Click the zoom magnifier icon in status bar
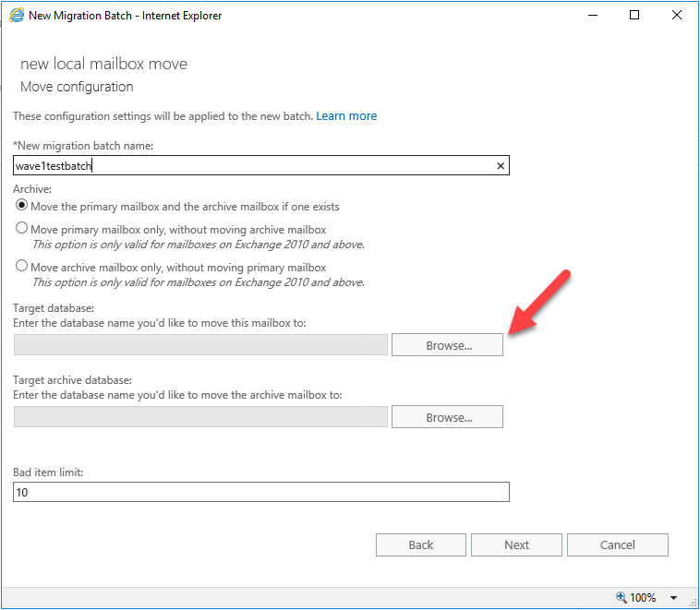700x610 pixels. pos(621,597)
